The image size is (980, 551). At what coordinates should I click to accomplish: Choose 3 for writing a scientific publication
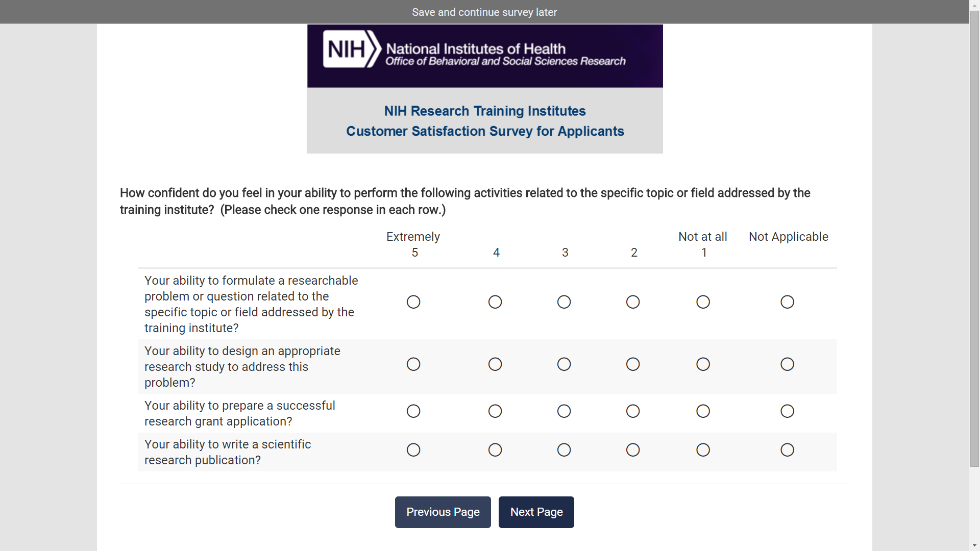pyautogui.click(x=564, y=450)
